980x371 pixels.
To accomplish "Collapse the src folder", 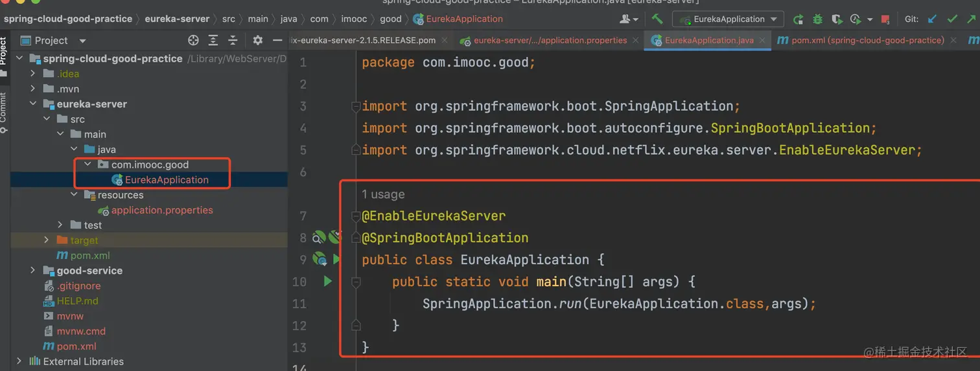I will 47,119.
